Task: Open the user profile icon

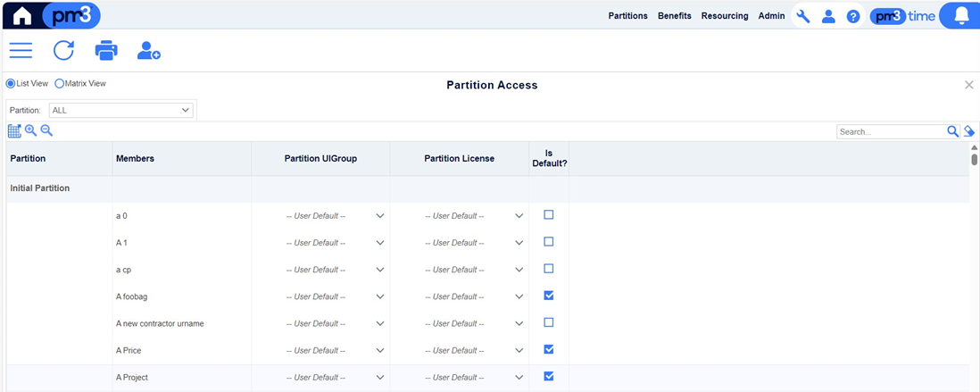Action: click(828, 16)
